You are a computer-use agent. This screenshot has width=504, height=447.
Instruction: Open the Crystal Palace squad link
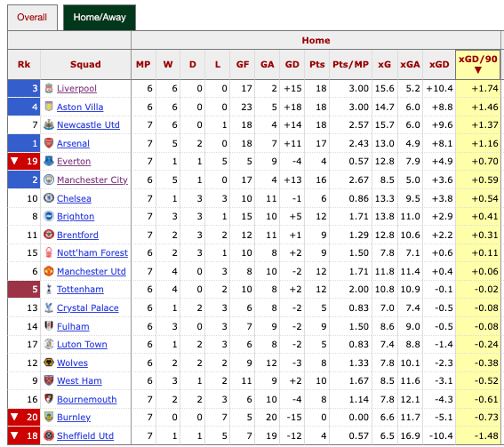pos(88,307)
